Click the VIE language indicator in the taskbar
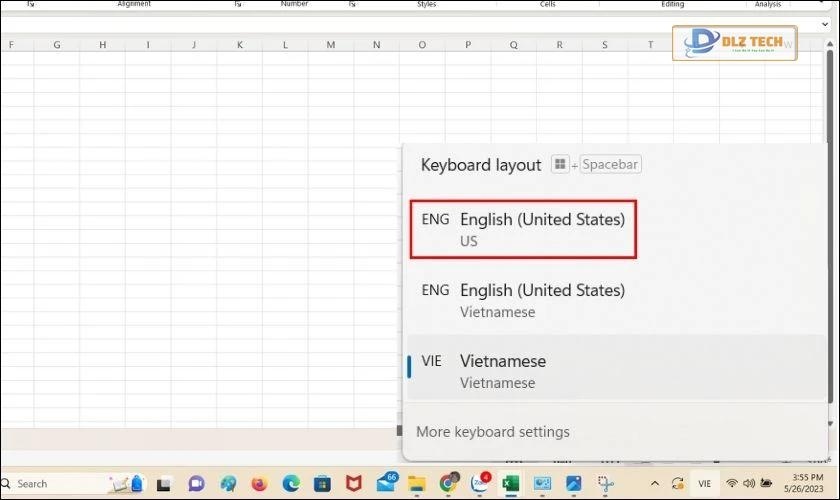 [x=705, y=484]
